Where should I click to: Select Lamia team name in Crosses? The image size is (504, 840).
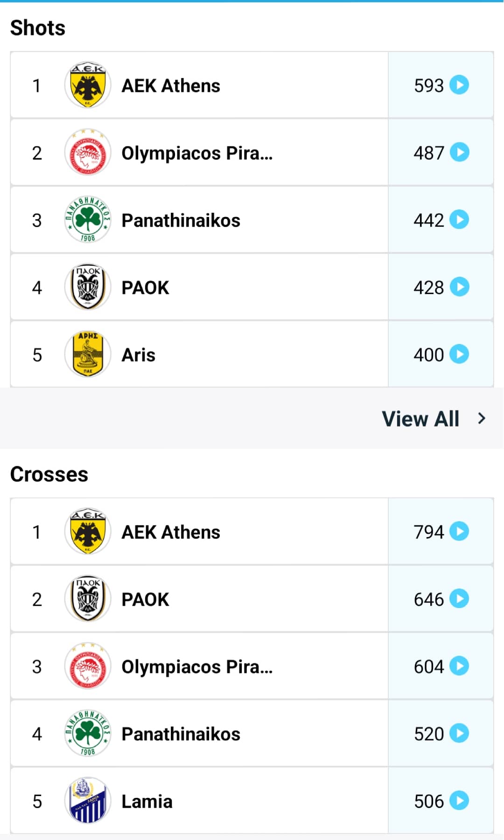tap(147, 801)
